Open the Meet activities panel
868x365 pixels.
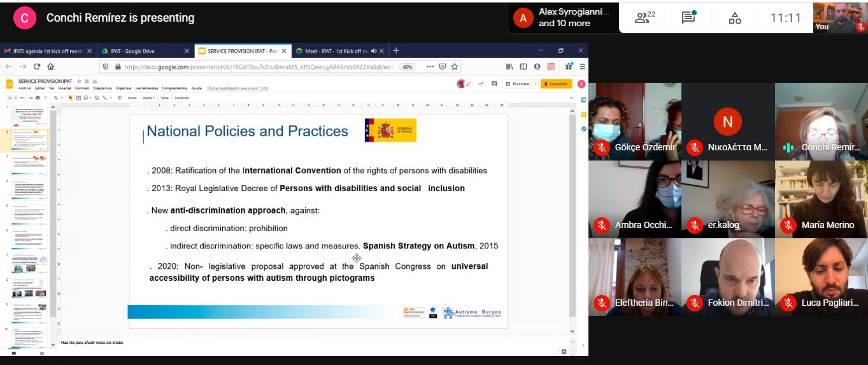(x=734, y=18)
